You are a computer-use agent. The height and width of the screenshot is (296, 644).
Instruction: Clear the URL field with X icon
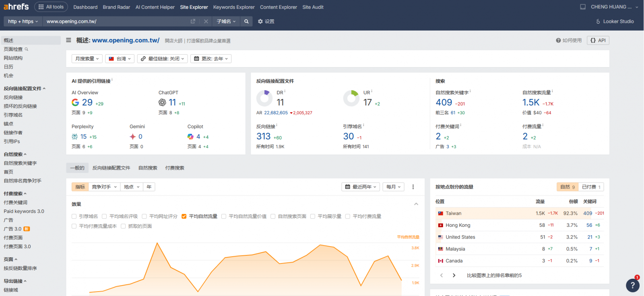coord(206,21)
